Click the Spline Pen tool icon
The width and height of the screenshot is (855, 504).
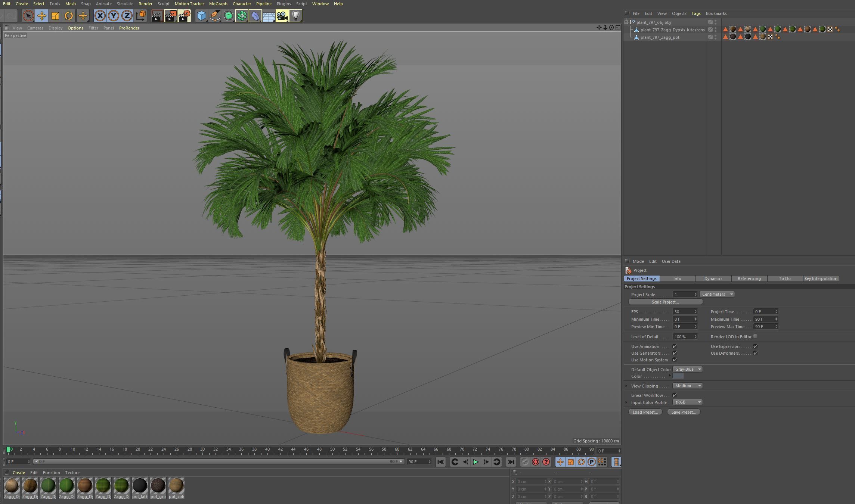(215, 16)
